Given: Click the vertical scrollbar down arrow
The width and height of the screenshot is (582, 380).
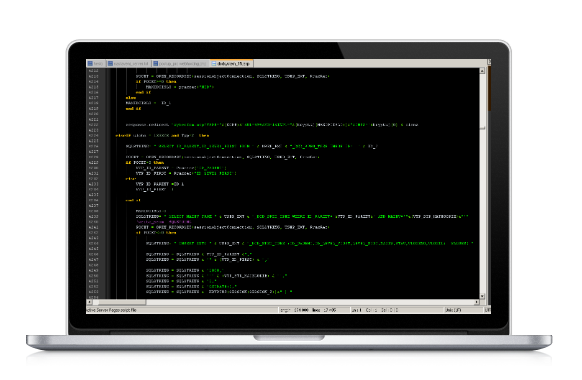Looking at the screenshot, I should [482, 296].
